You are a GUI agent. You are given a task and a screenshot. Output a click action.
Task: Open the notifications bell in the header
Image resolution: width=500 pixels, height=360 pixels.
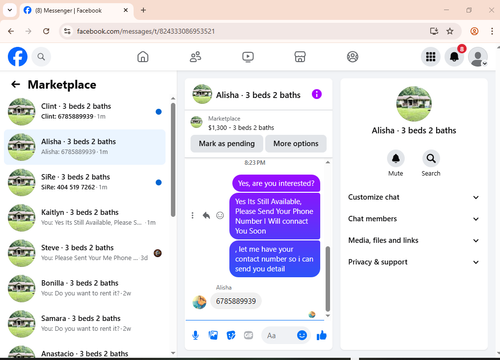click(454, 57)
